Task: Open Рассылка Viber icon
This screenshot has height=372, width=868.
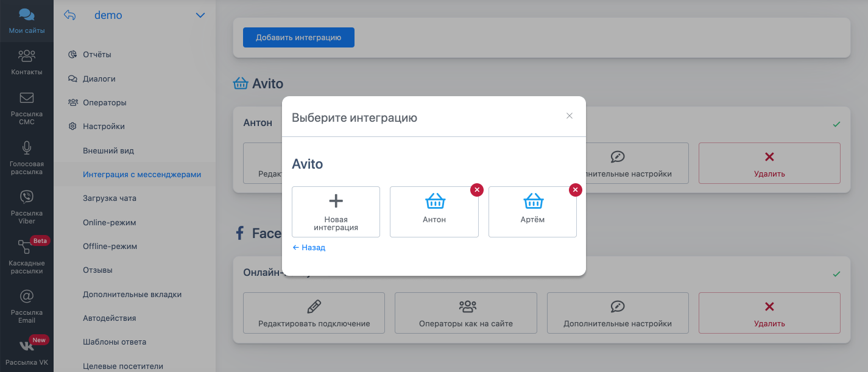Action: point(26,197)
